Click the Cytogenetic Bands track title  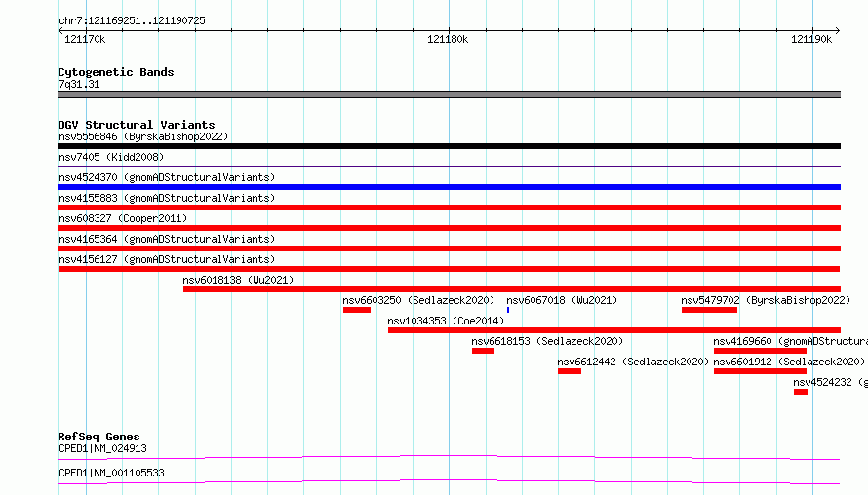pos(116,72)
